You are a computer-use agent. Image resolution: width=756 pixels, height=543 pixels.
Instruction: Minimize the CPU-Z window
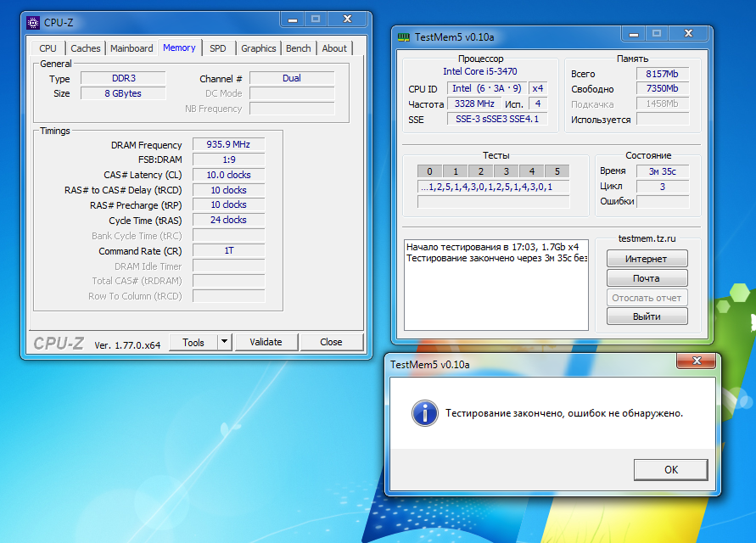coord(293,20)
